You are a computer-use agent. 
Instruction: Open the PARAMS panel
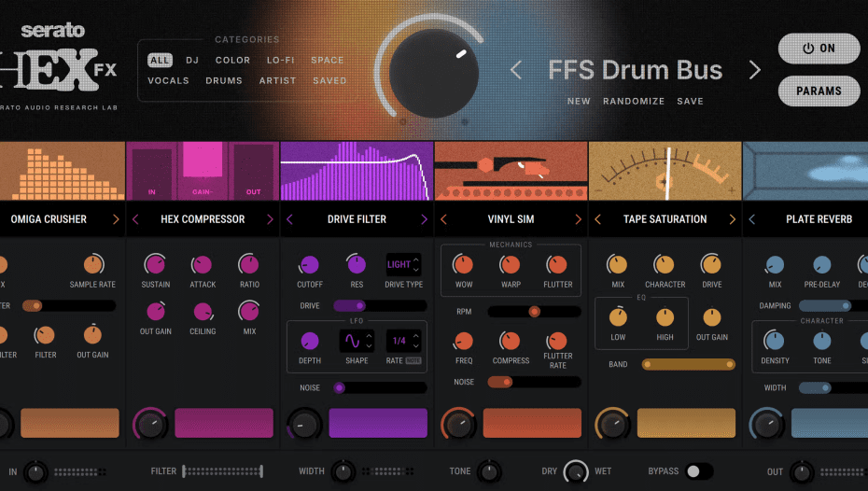[x=819, y=91]
